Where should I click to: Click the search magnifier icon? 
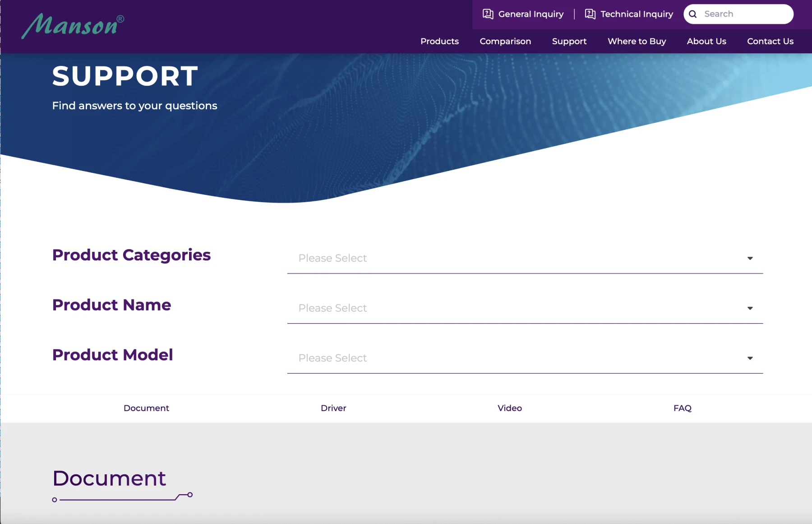[x=693, y=14]
